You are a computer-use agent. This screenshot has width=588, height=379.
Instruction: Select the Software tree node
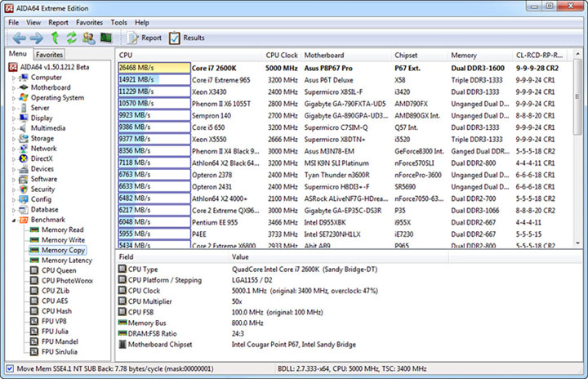(x=44, y=179)
